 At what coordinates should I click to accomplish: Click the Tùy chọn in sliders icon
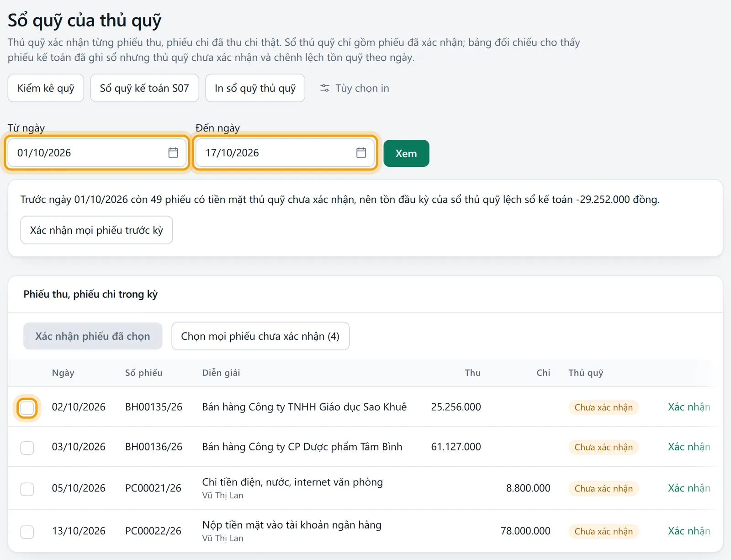(x=325, y=88)
